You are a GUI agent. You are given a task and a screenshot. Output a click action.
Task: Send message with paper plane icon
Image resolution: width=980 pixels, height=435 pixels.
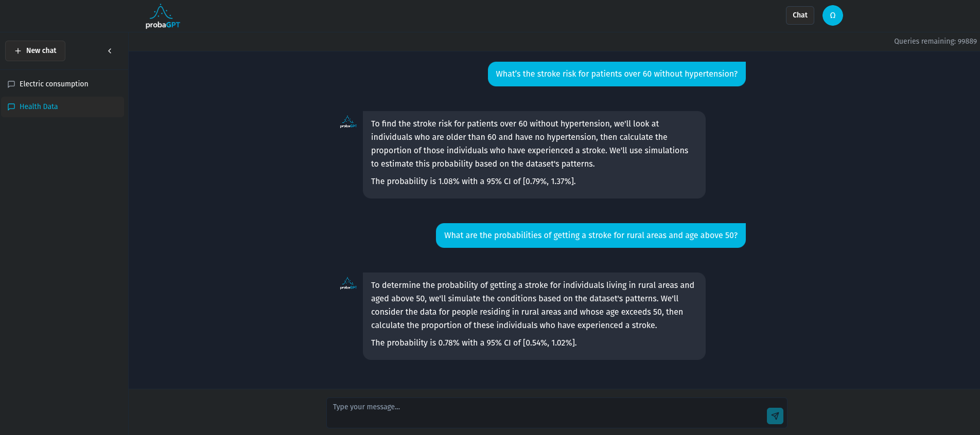(775, 416)
